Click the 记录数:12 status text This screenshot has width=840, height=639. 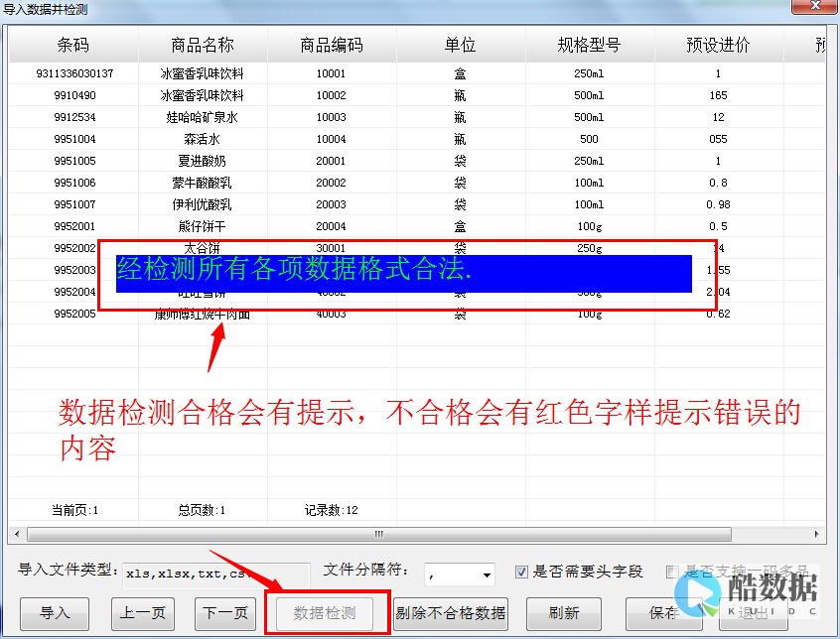point(331,510)
